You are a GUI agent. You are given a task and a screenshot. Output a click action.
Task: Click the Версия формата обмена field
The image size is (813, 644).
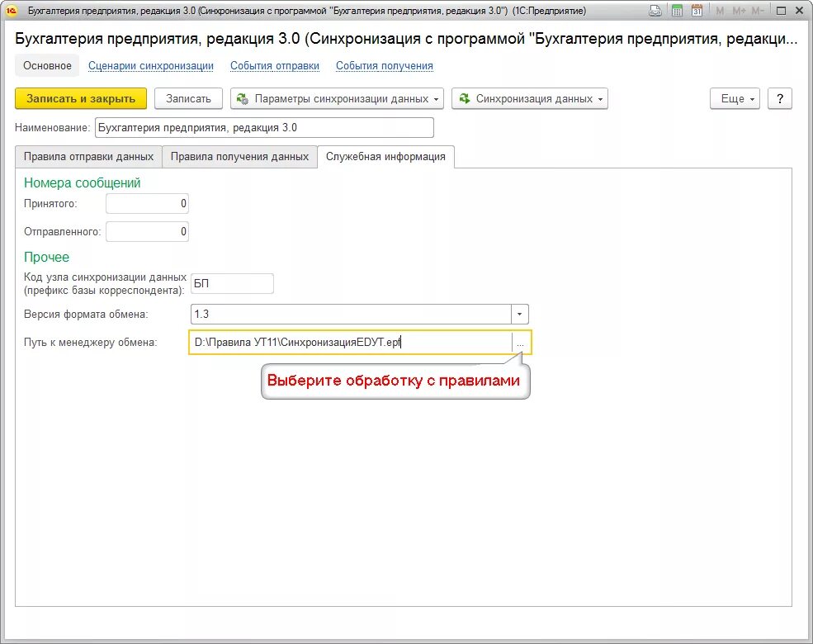[x=351, y=315]
